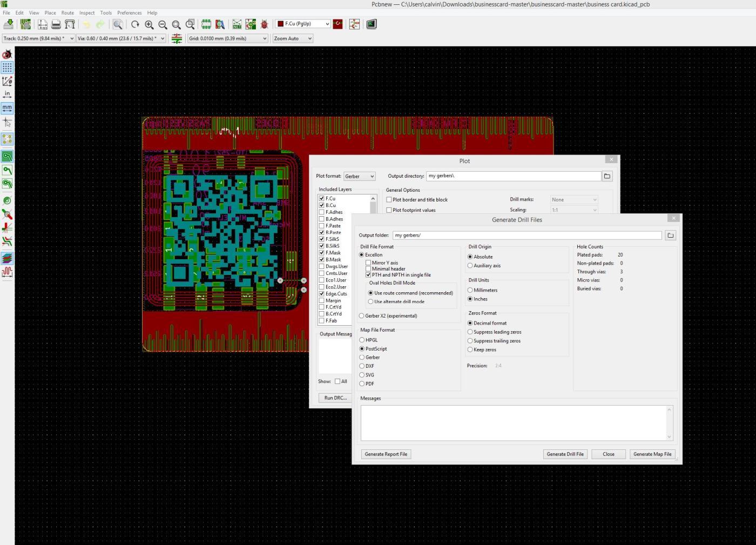Image resolution: width=756 pixels, height=545 pixels.
Task: Open the Tools menu
Action: [x=106, y=12]
